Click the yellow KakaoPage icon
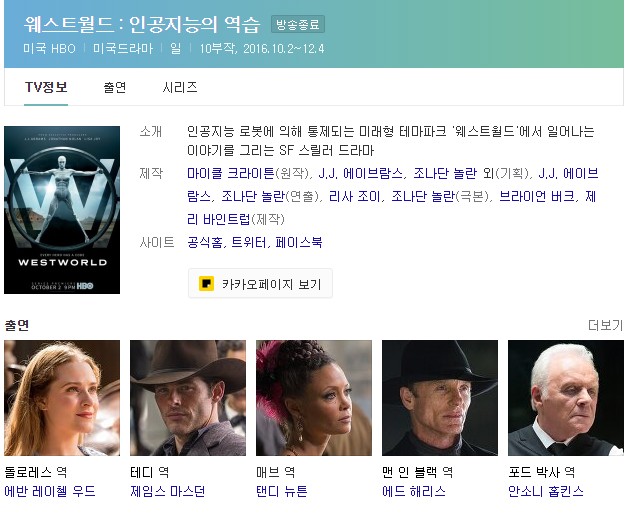 tap(206, 284)
